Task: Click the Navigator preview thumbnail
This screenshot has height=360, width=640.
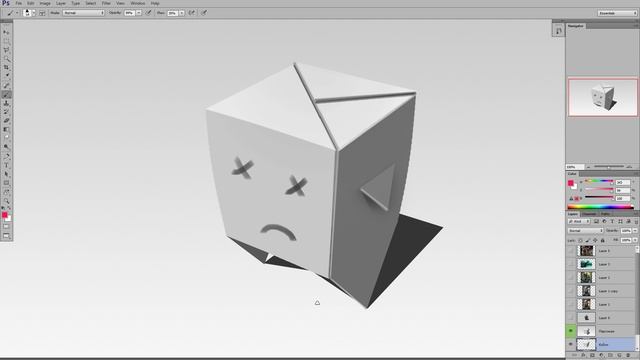Action: [x=603, y=97]
